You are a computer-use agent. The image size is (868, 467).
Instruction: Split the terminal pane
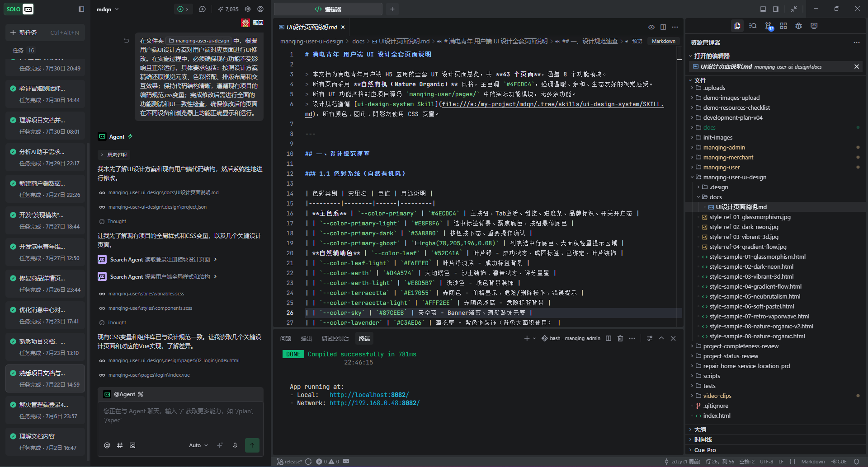click(x=609, y=338)
